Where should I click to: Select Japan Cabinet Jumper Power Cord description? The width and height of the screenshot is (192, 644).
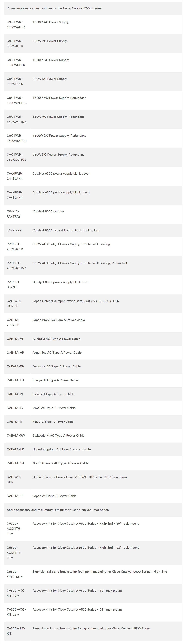(x=76, y=301)
